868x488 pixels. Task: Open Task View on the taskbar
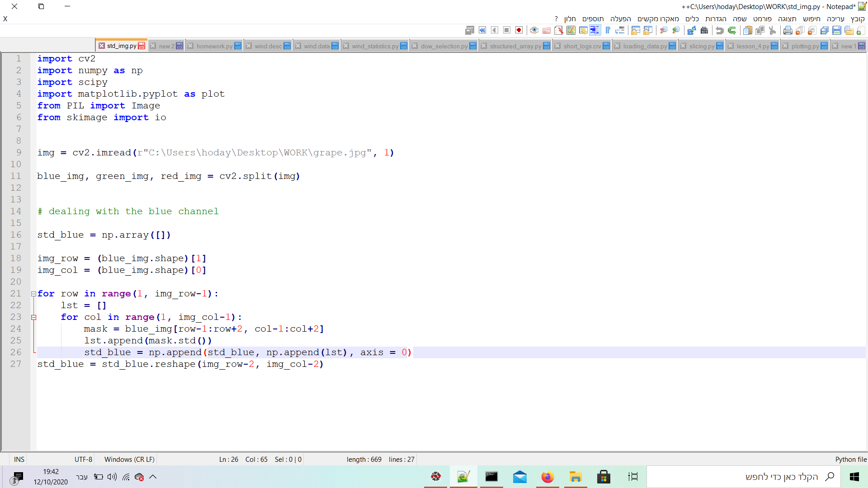pos(633,477)
